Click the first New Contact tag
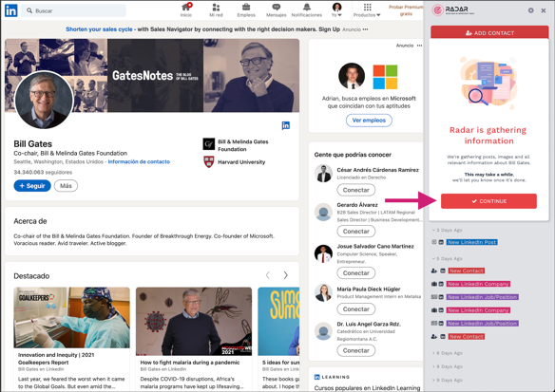 click(x=467, y=271)
